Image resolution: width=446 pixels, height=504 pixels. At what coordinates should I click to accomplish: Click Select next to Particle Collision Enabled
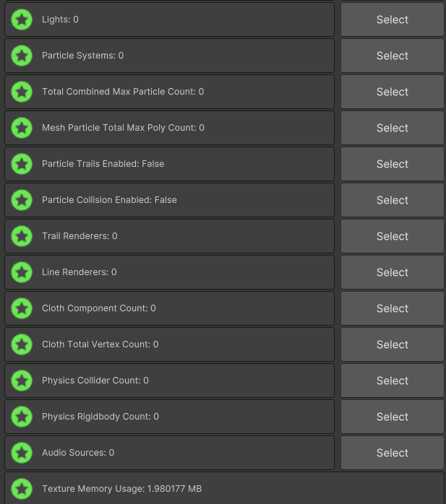(x=393, y=200)
